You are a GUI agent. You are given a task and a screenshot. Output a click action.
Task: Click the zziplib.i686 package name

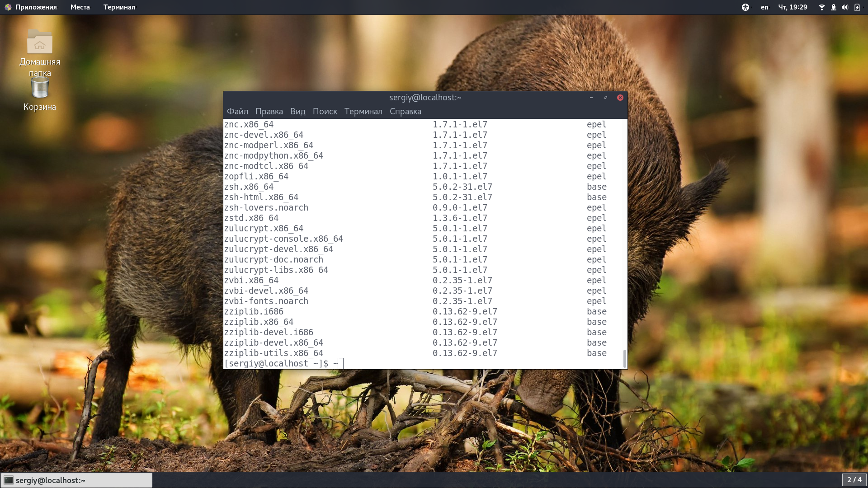tap(254, 311)
